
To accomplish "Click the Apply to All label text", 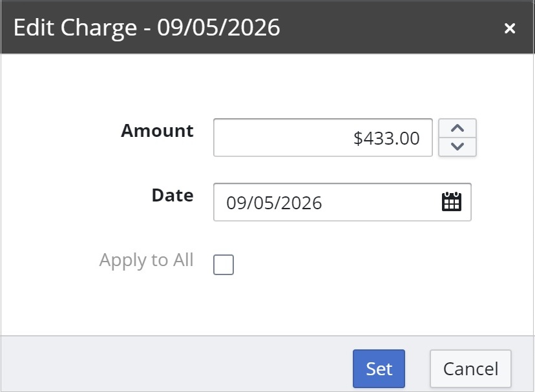I will (147, 260).
